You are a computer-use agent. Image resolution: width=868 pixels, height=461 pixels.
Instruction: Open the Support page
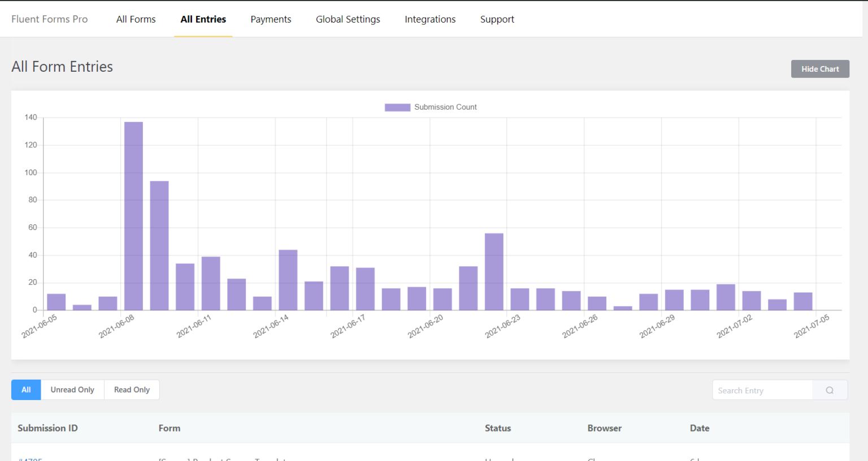point(497,19)
